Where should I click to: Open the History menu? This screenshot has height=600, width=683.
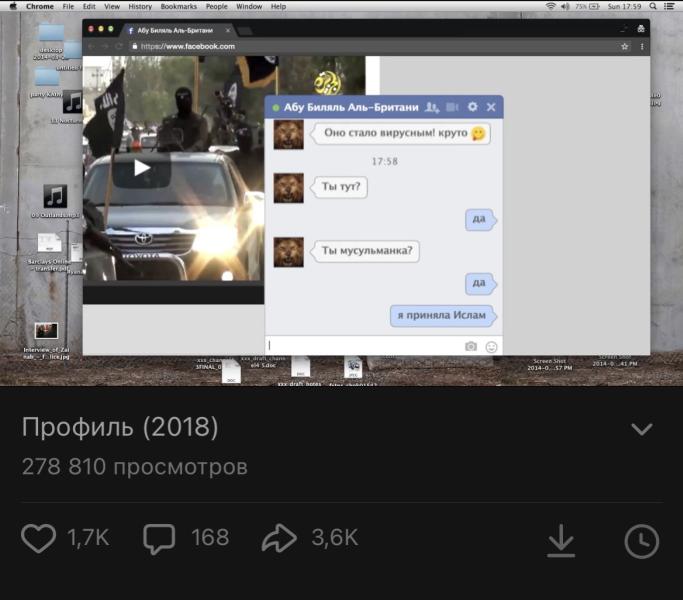pos(140,7)
